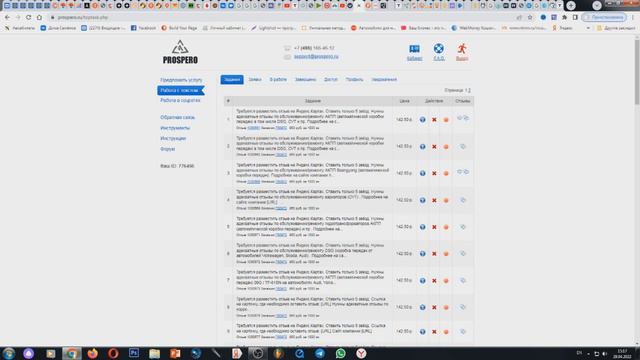This screenshot has height=360, width=640.
Task: Open reviews icon in task row 7
Action: point(462,280)
